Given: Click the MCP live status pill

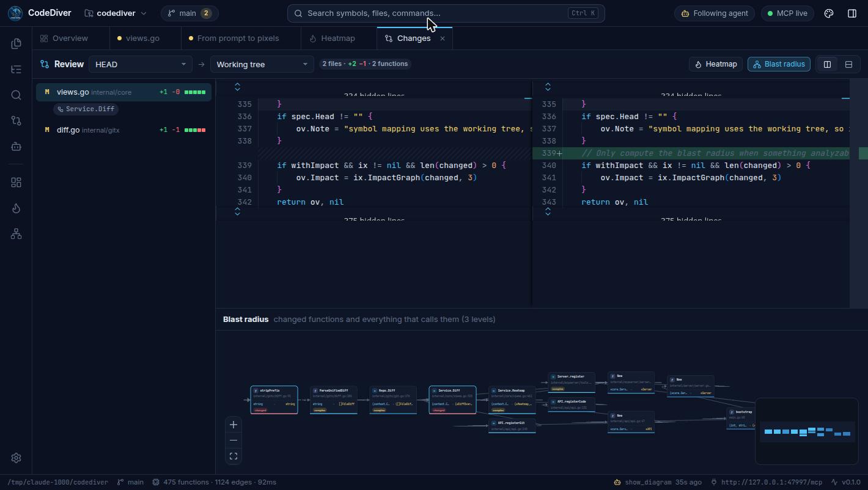Looking at the screenshot, I should coord(787,13).
